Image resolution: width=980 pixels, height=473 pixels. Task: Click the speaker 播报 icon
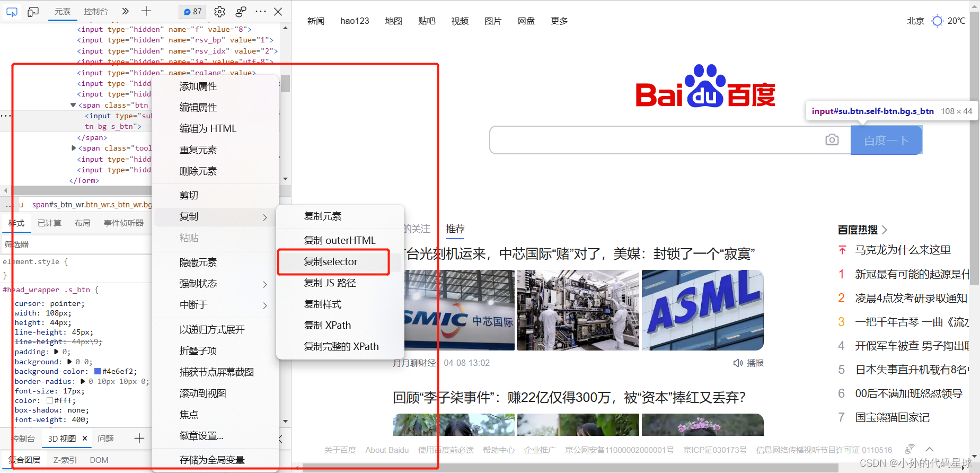coord(738,363)
